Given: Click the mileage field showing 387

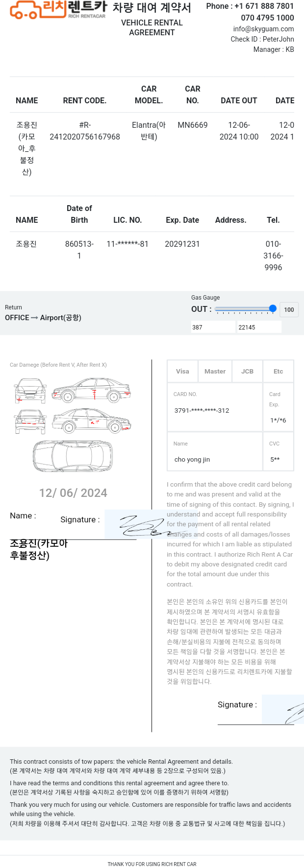Looking at the screenshot, I should 213,327.
